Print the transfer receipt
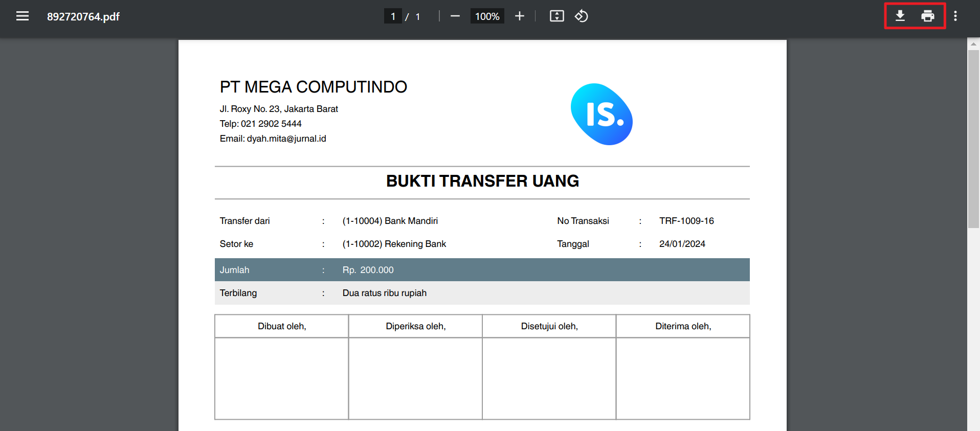The width and height of the screenshot is (980, 431). pos(928,16)
